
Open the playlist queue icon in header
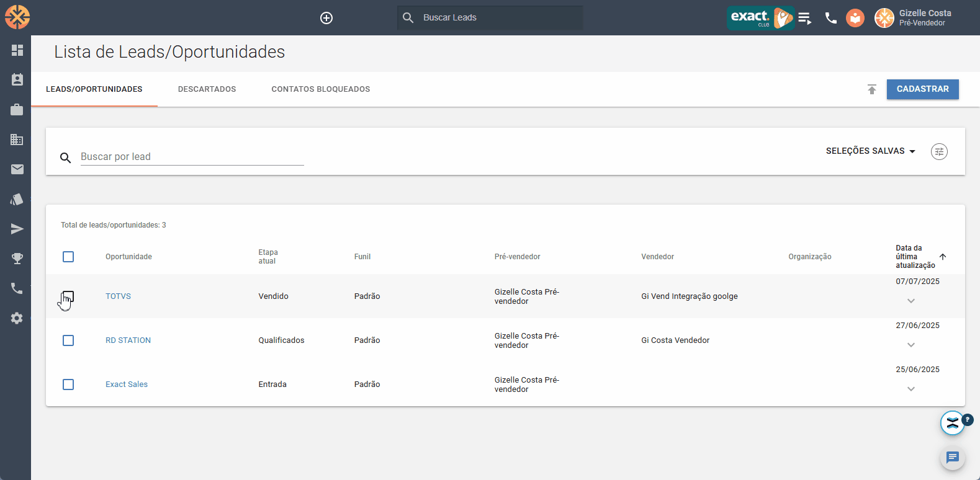point(805,18)
